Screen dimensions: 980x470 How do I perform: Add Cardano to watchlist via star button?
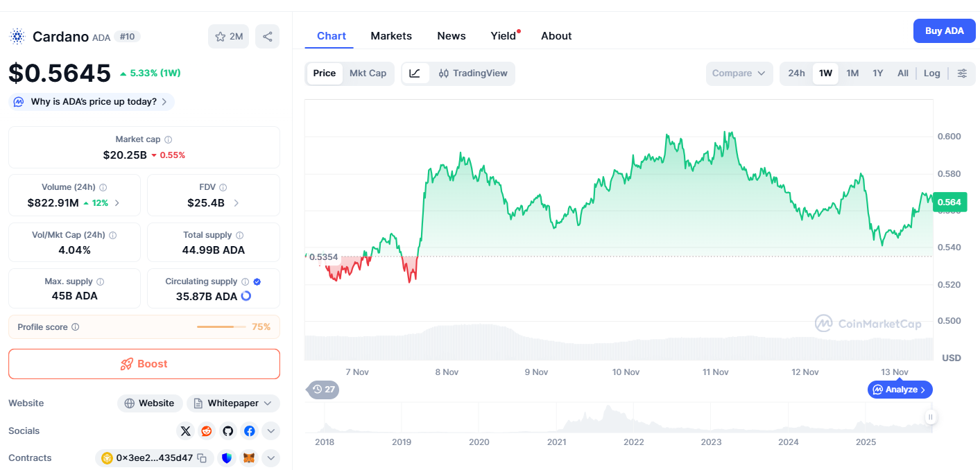pos(228,37)
